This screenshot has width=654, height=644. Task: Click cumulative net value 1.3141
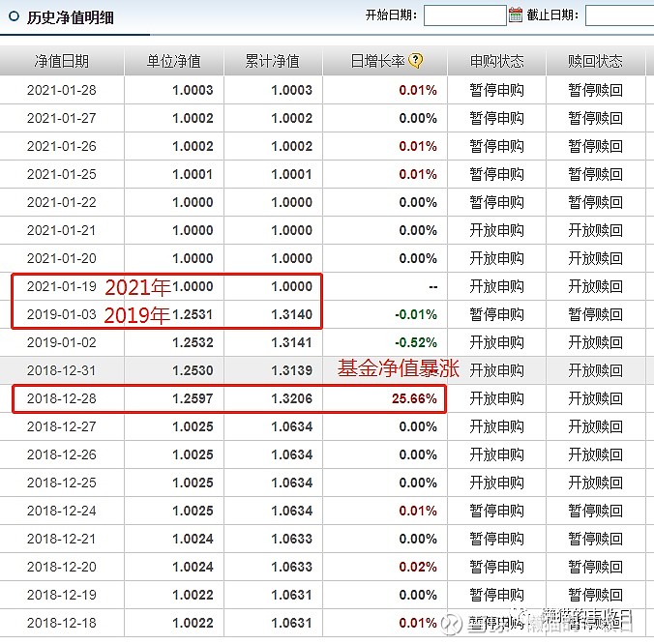click(291, 342)
